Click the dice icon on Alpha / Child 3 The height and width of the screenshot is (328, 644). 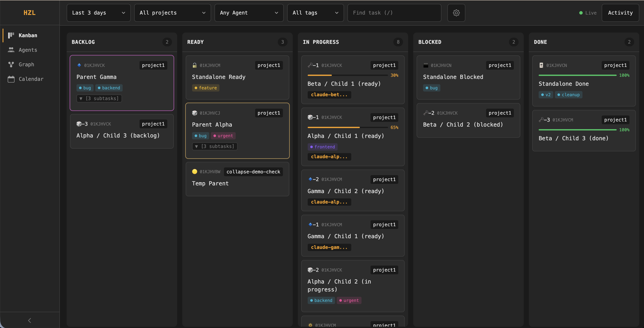[x=79, y=124]
